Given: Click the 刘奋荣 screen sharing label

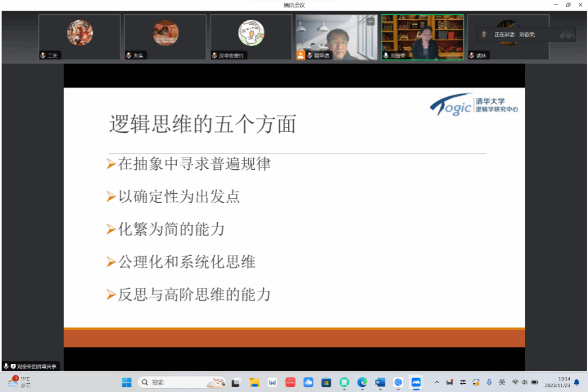Looking at the screenshot, I should coord(31,366).
